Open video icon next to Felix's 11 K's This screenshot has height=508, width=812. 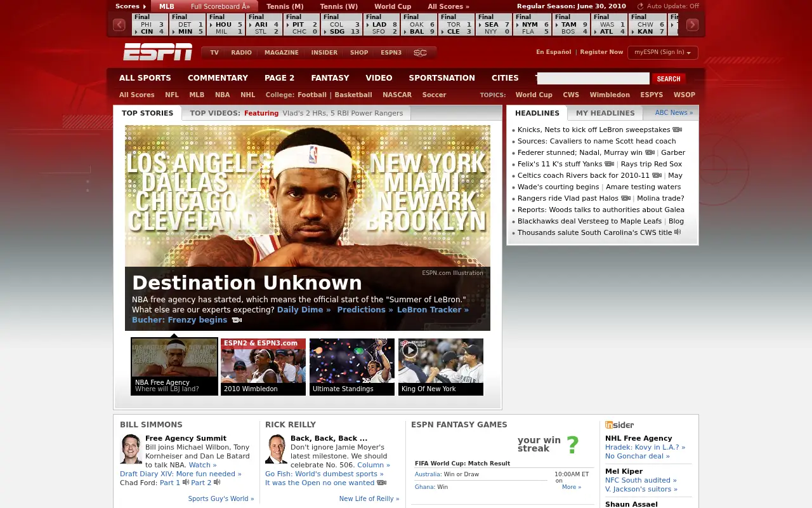(610, 164)
